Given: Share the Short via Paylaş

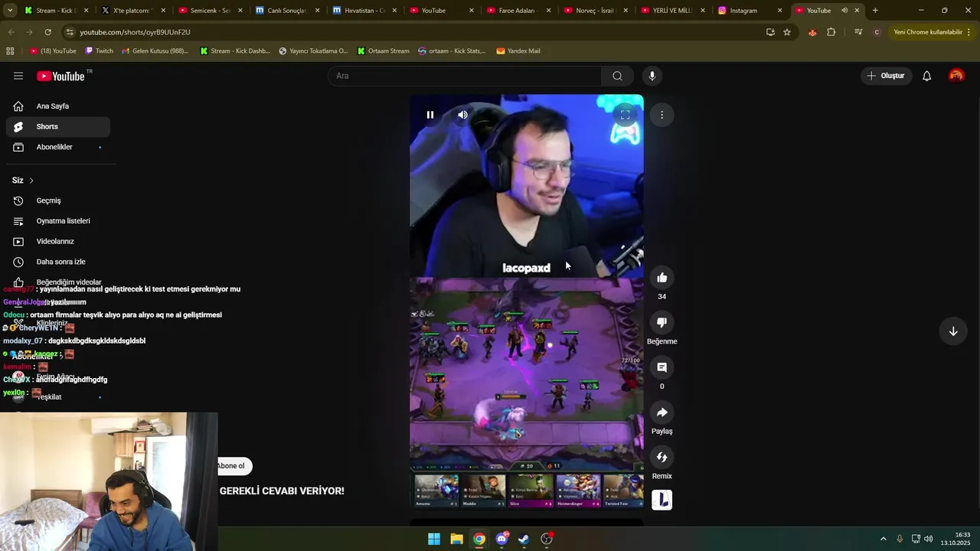Looking at the screenshot, I should [662, 412].
